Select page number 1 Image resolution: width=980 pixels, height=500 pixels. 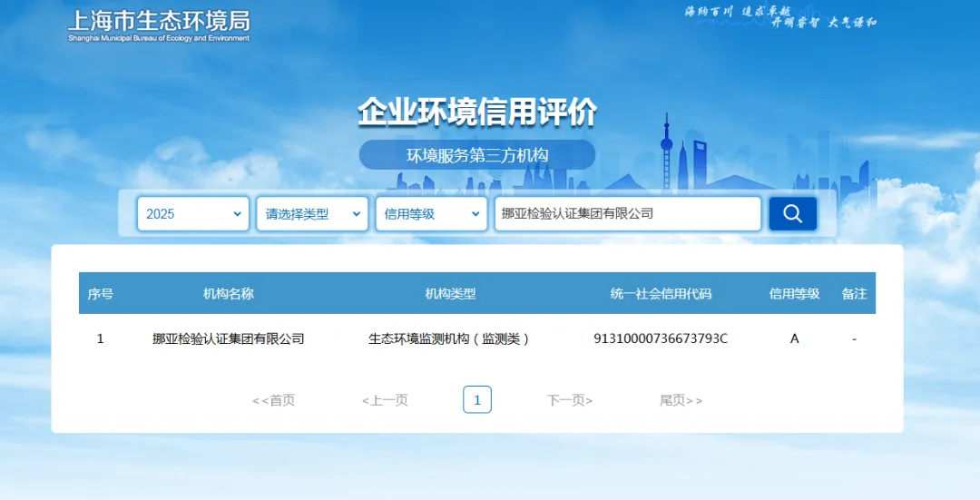point(477,399)
